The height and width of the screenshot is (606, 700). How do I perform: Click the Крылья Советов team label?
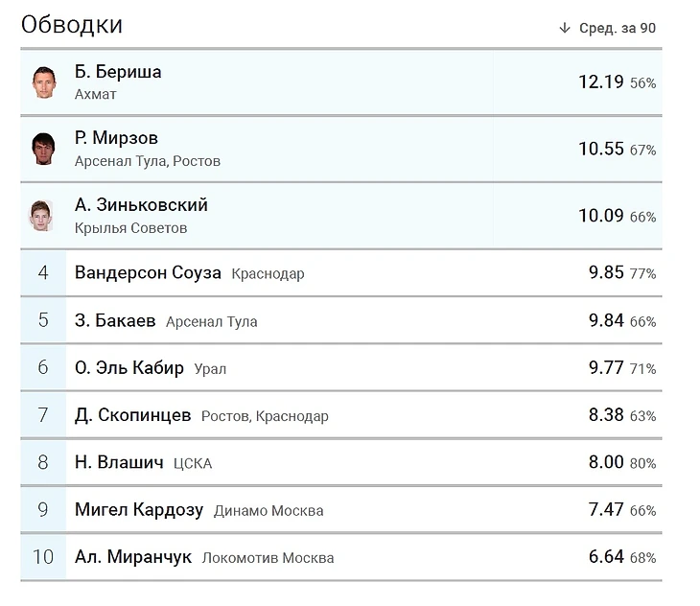130,228
